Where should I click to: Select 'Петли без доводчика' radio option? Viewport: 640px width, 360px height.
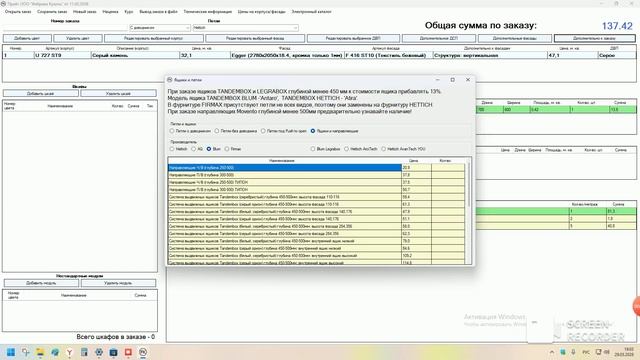click(x=217, y=131)
